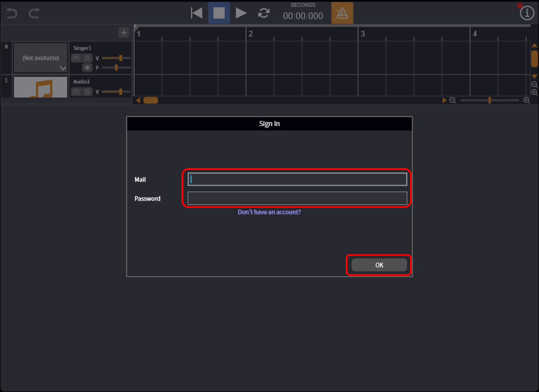The image size is (539, 392).
Task: Solo the Singer1 track
Action: click(x=87, y=58)
